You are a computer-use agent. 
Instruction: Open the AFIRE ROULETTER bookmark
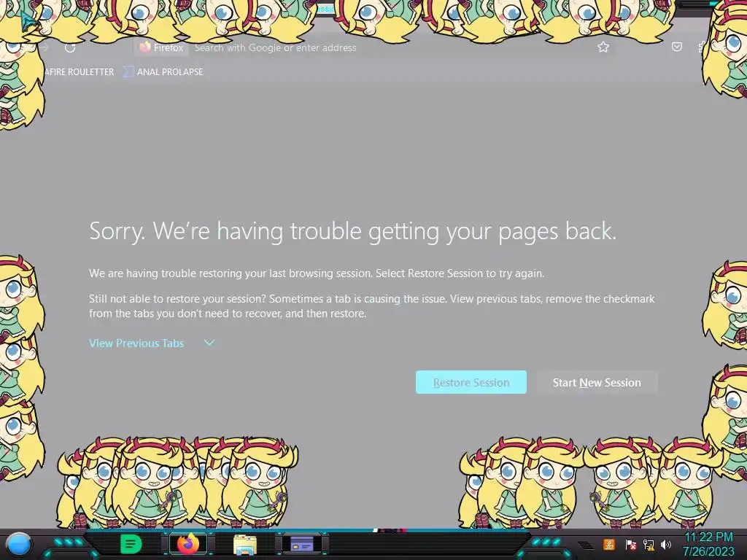point(79,72)
